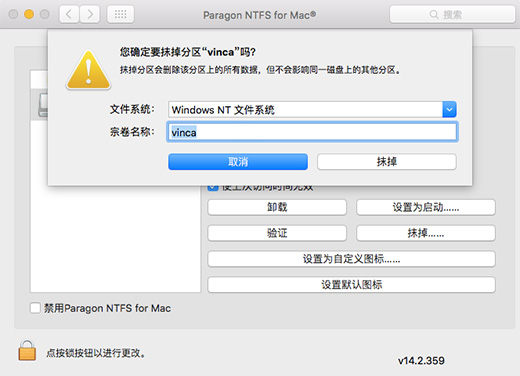This screenshot has width=520, height=376.
Task: Open the Windows NT 文件系统 combo box
Action: (312, 110)
